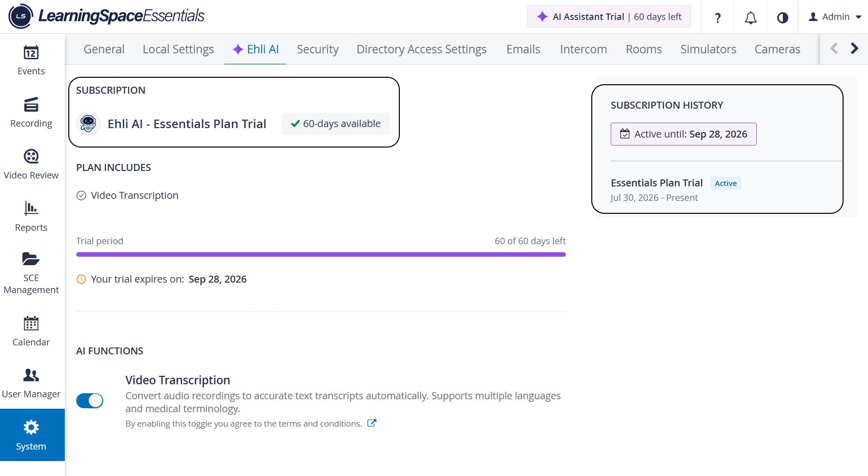Click the '60 of 60 days left' text
This screenshot has width=868, height=476.
coord(530,241)
